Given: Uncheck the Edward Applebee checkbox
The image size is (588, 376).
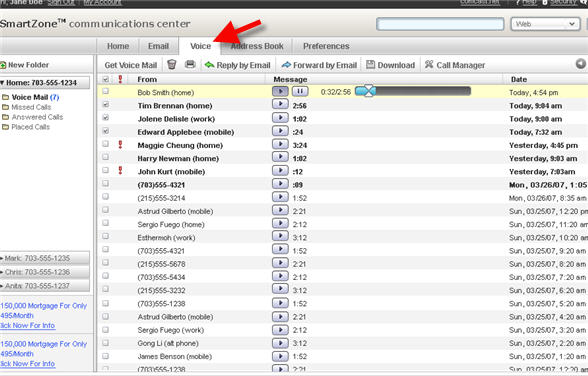Looking at the screenshot, I should click(106, 131).
